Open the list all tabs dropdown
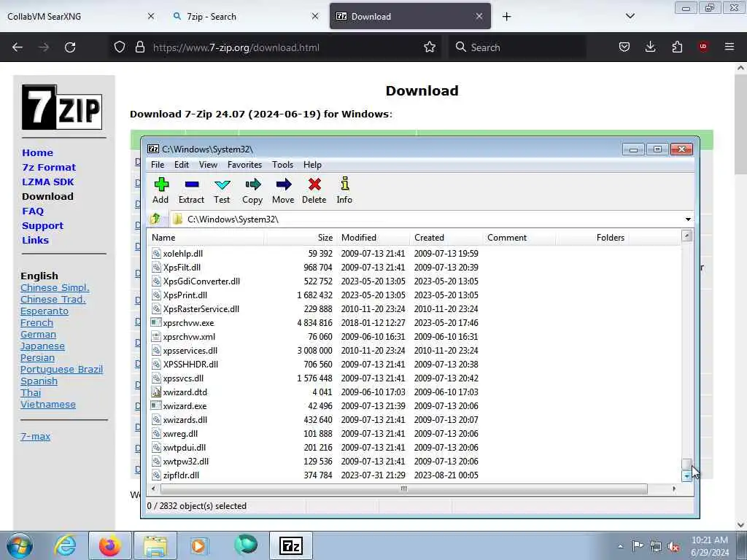 630,16
